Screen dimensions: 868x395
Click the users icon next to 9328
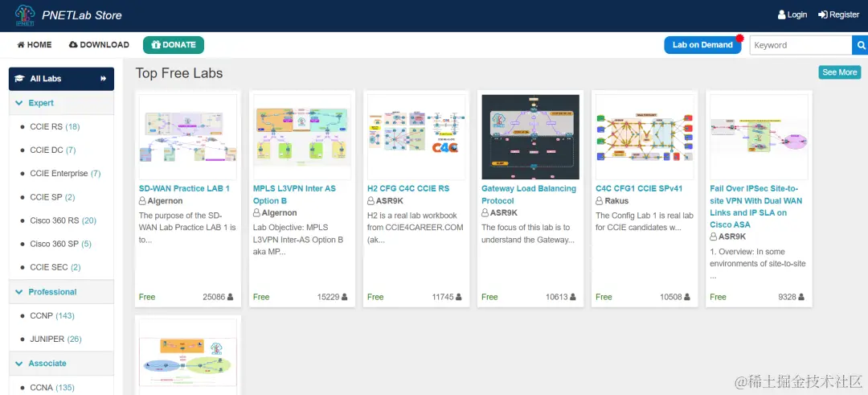[801, 297]
